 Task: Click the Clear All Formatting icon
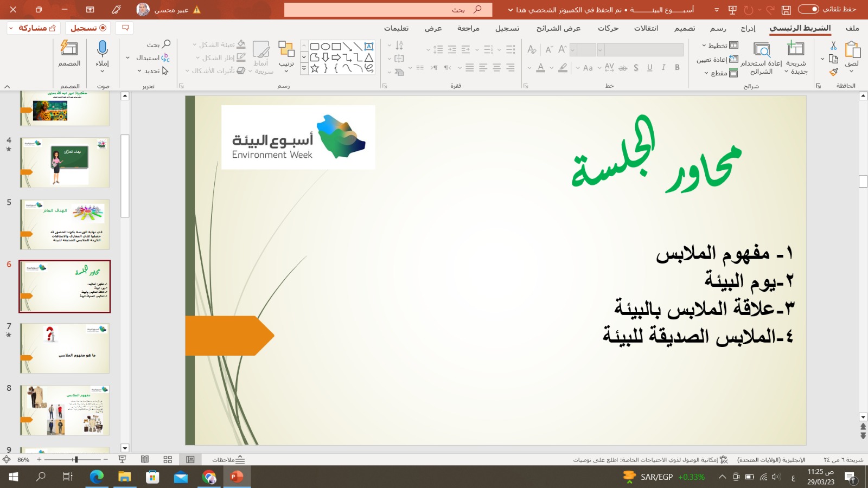[532, 50]
